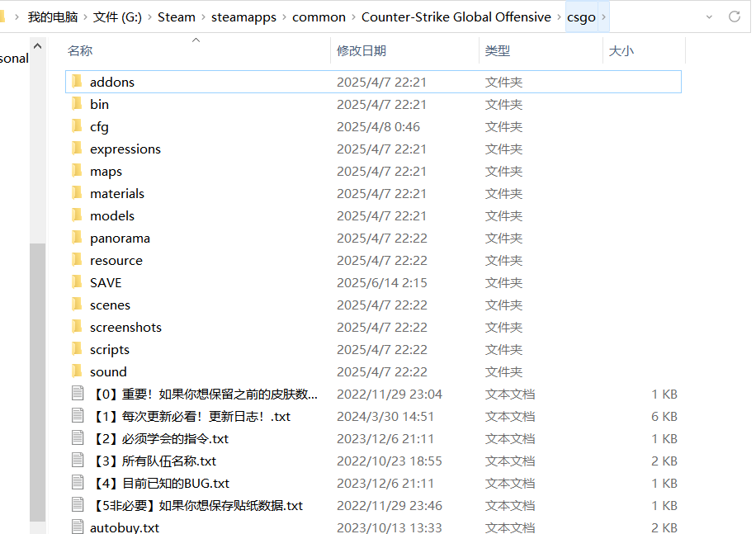Expand the chevron after common in the path
This screenshot has width=756, height=534.
pos(353,17)
